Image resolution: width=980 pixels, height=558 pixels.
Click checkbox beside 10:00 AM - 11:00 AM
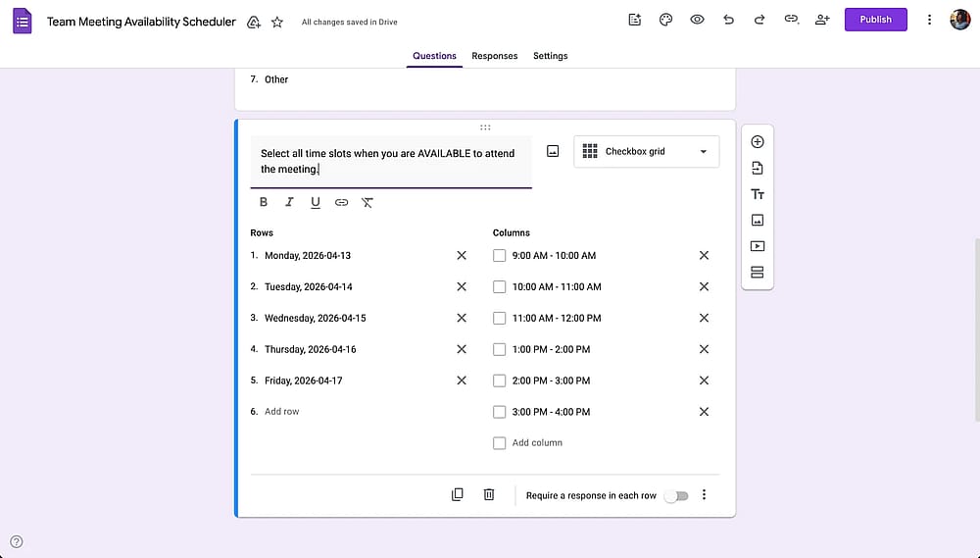click(x=500, y=286)
